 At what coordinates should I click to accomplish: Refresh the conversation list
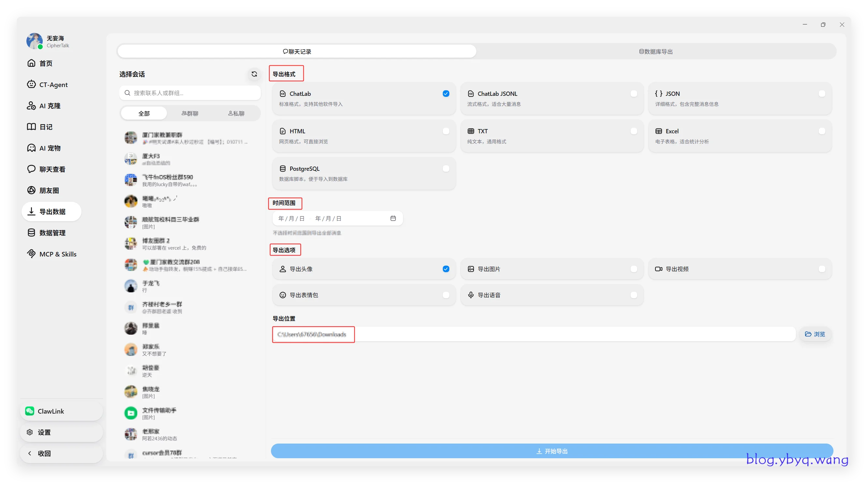pyautogui.click(x=254, y=74)
